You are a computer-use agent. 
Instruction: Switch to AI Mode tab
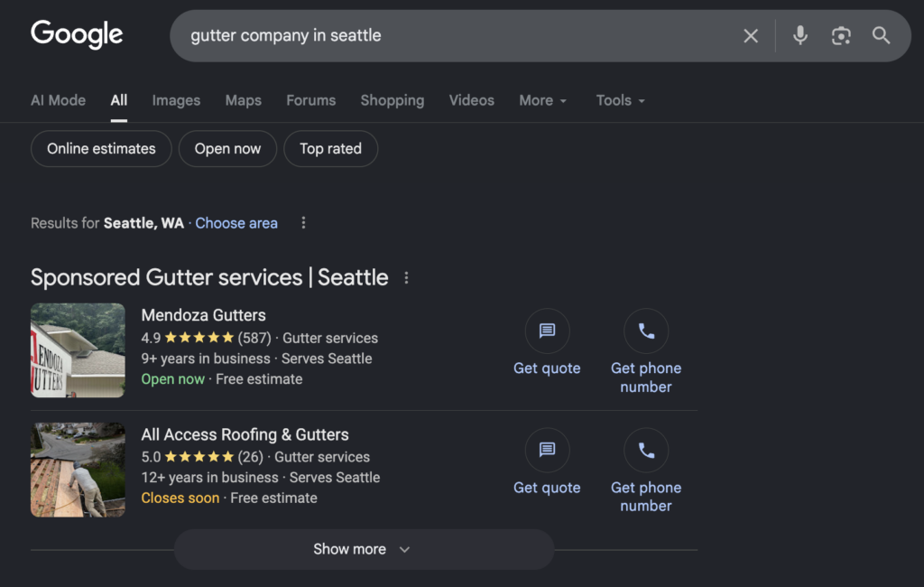(x=59, y=100)
